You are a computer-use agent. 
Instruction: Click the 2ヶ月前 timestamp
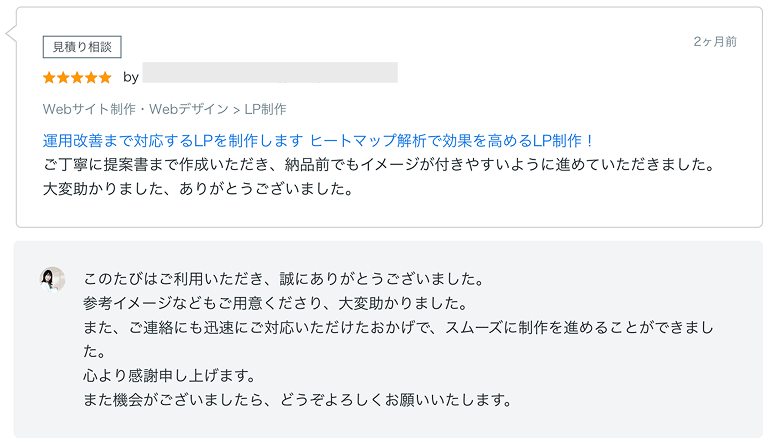coord(715,42)
